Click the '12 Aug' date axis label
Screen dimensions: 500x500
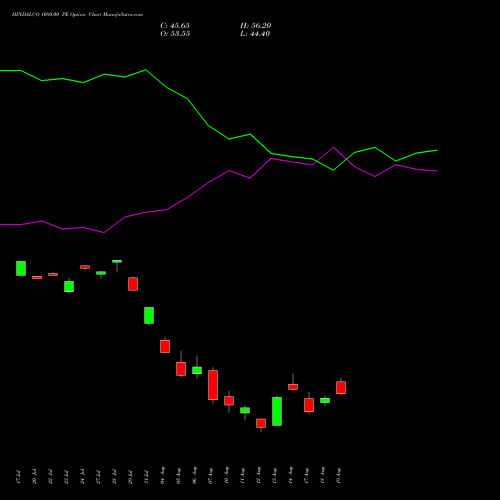pyautogui.click(x=258, y=475)
